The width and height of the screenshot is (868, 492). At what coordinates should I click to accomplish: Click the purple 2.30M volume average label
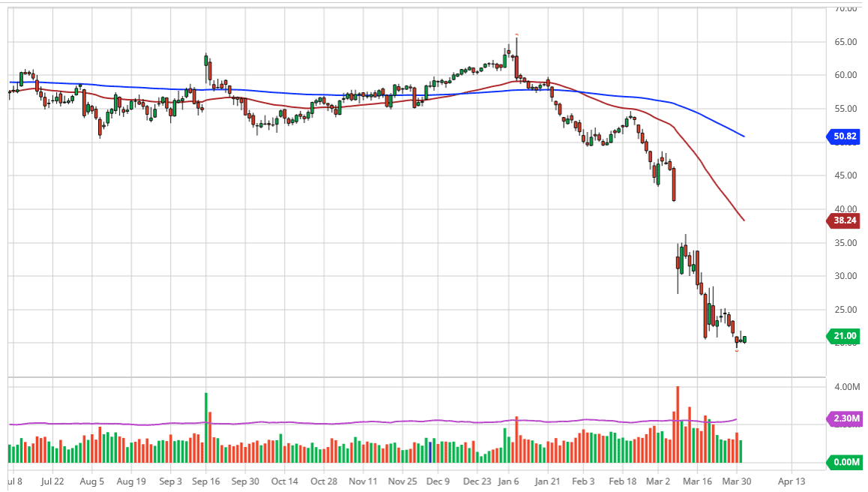coord(843,418)
